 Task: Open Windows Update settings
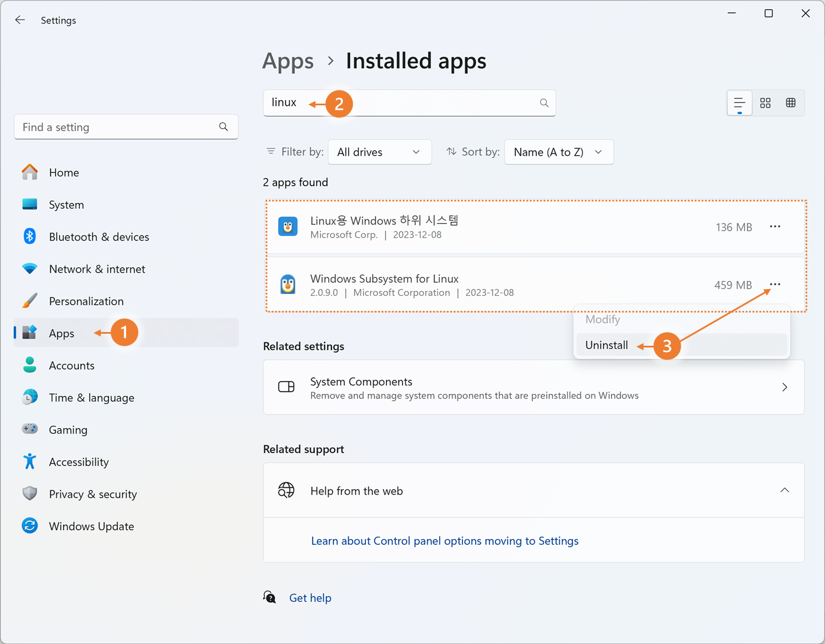[126, 526]
